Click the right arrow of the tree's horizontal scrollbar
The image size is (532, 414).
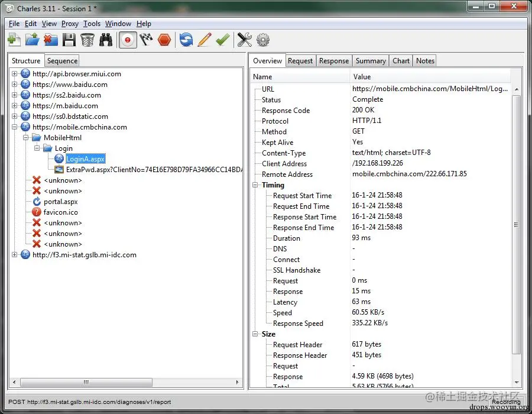[x=238, y=382]
